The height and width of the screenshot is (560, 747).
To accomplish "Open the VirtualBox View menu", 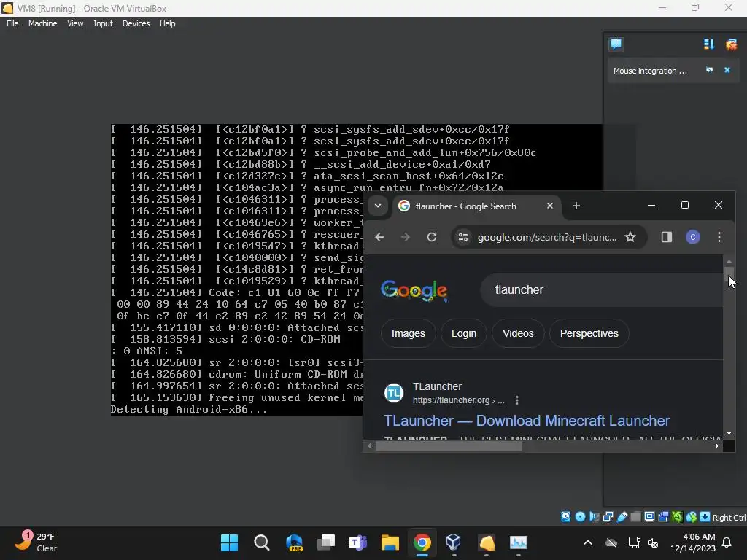I will (75, 23).
